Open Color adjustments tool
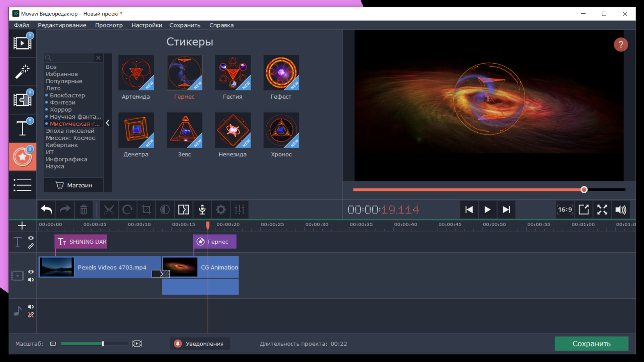644x362 pixels. pos(165,210)
